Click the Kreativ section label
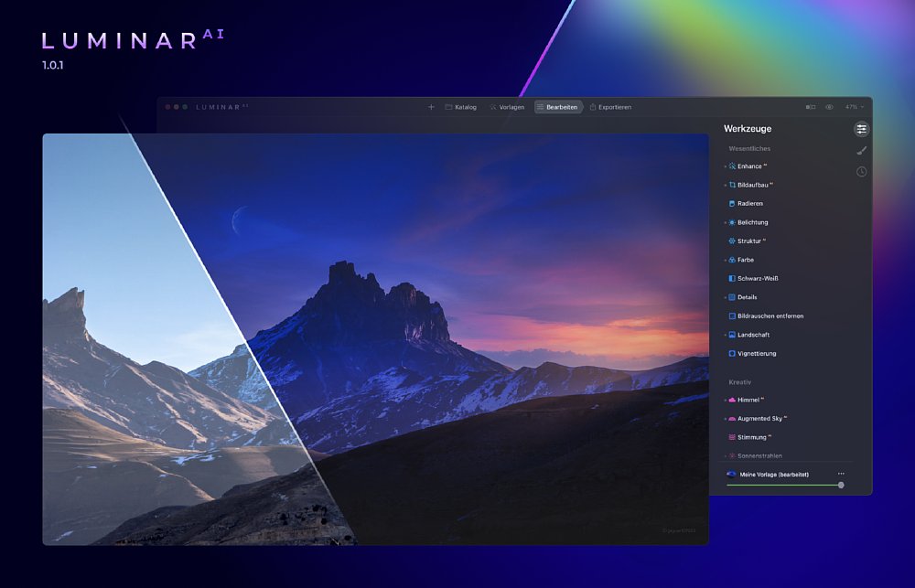 click(740, 382)
